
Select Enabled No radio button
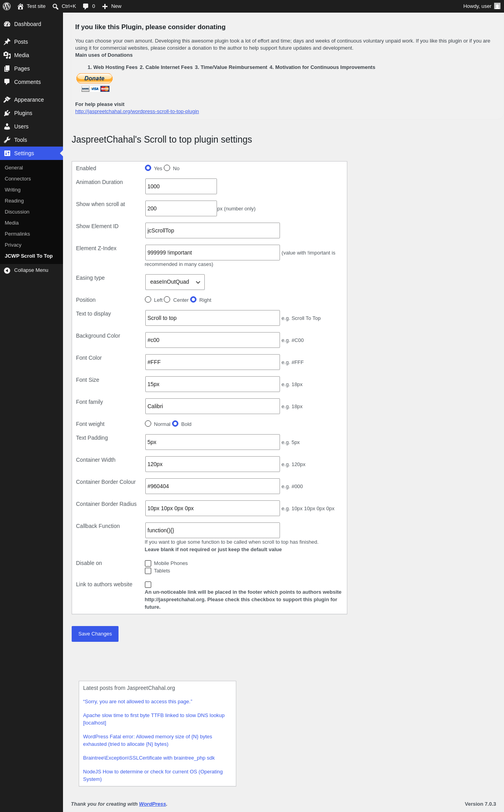[x=167, y=168]
